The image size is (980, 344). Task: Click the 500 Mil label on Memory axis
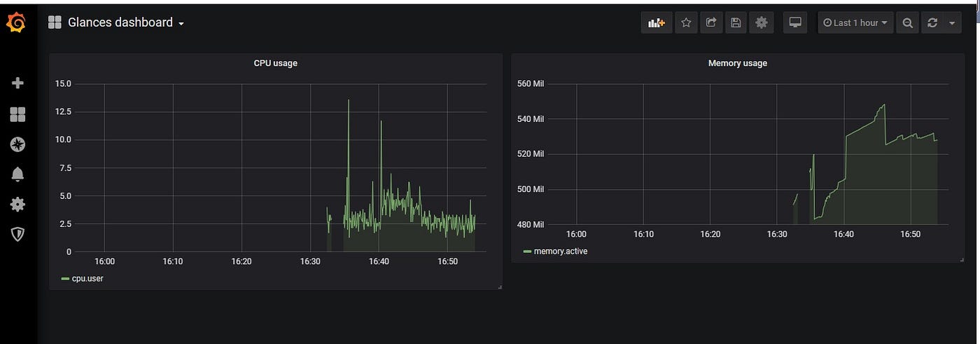pos(529,189)
